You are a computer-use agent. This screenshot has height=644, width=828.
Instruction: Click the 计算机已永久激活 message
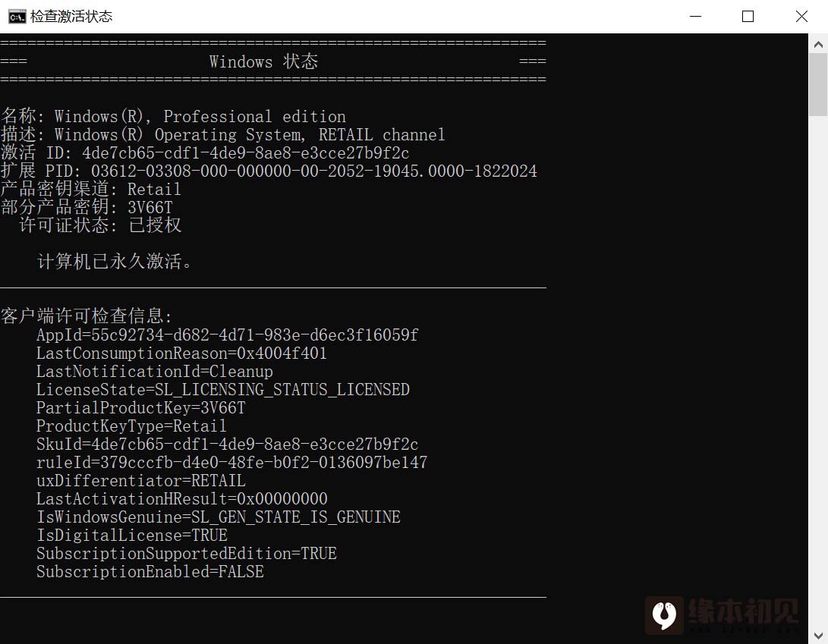pos(115,261)
